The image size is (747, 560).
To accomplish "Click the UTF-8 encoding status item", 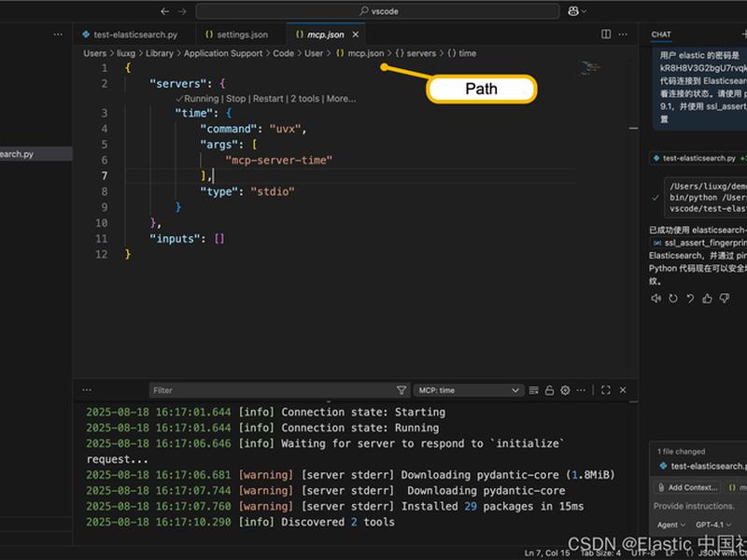I will pos(643,553).
